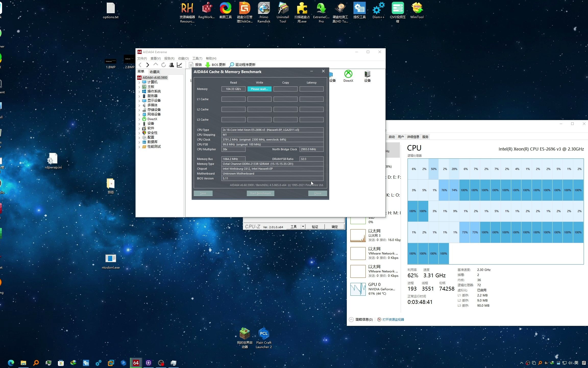Open the 资源编辑器 Resource Hacker desktop icon
The height and width of the screenshot is (368, 588).
coord(187,12)
